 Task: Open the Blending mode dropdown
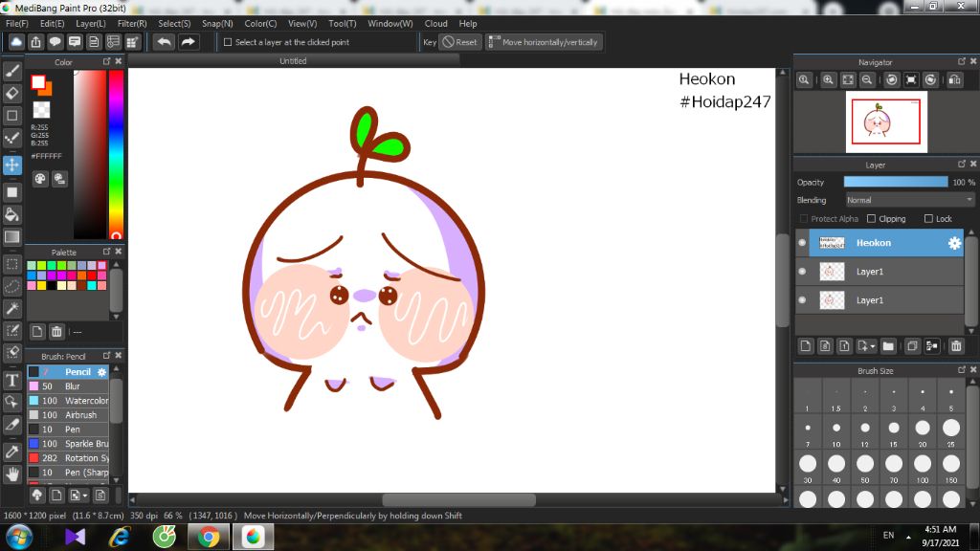pos(909,200)
